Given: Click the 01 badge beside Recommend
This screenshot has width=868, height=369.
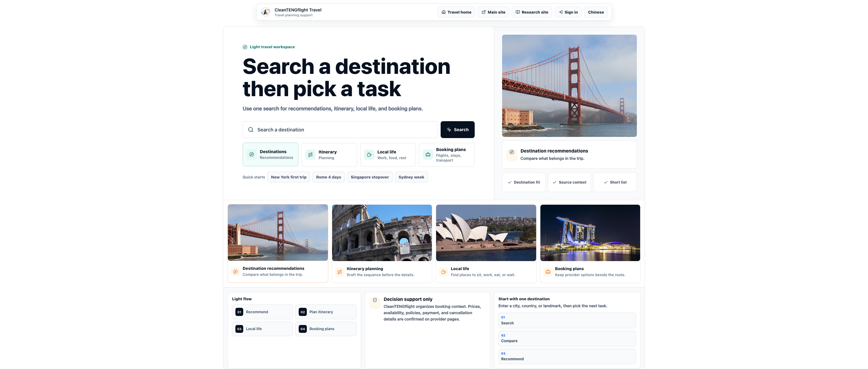Looking at the screenshot, I should point(239,312).
